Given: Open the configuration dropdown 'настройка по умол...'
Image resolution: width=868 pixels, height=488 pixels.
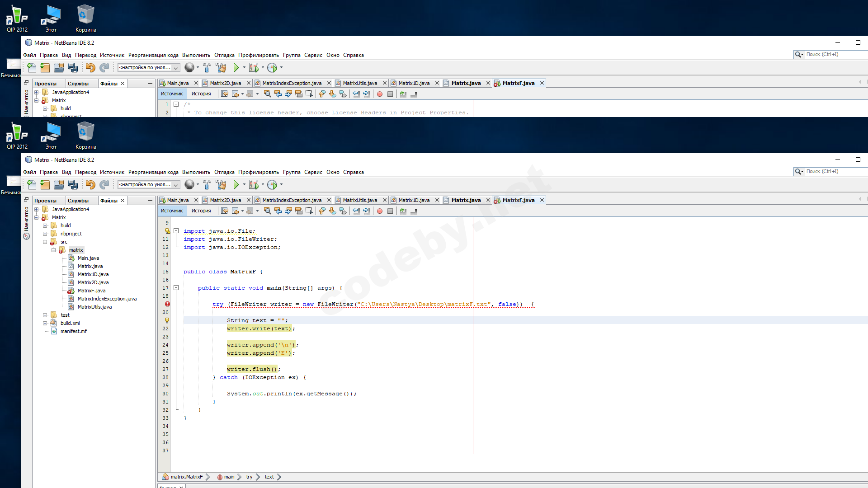Looking at the screenshot, I should [149, 185].
